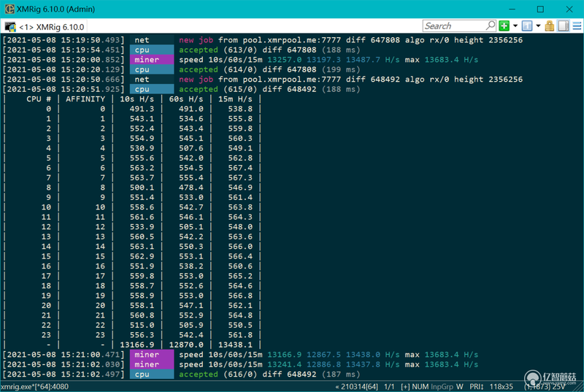Image resolution: width=584 pixels, height=392 pixels.
Task: Click the XMRig title bar app icon
Action: click(x=9, y=9)
